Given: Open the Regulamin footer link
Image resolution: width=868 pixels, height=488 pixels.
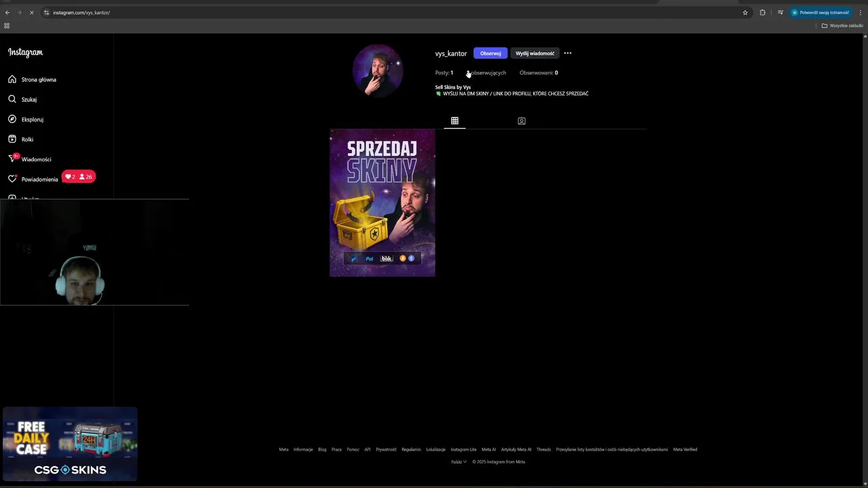Looking at the screenshot, I should pos(411,449).
